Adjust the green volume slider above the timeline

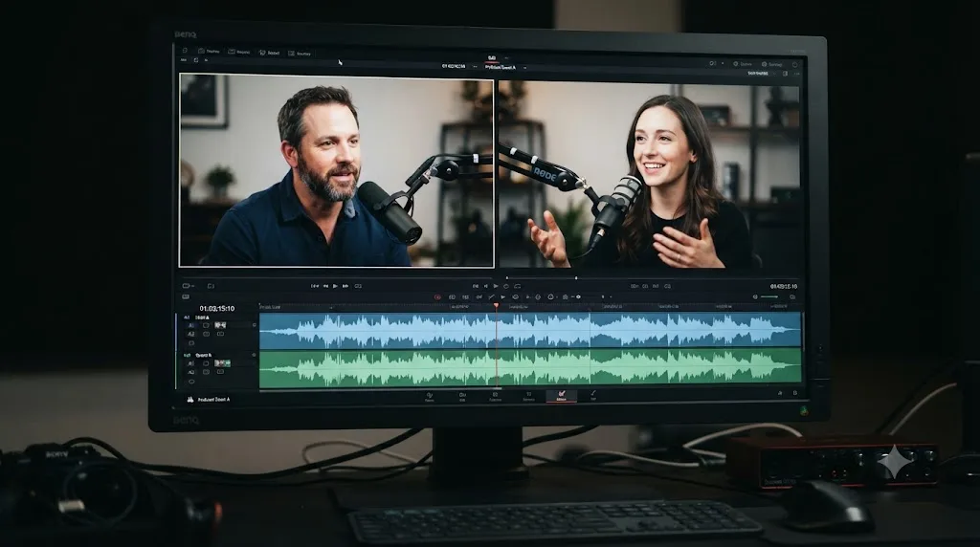[x=769, y=296]
